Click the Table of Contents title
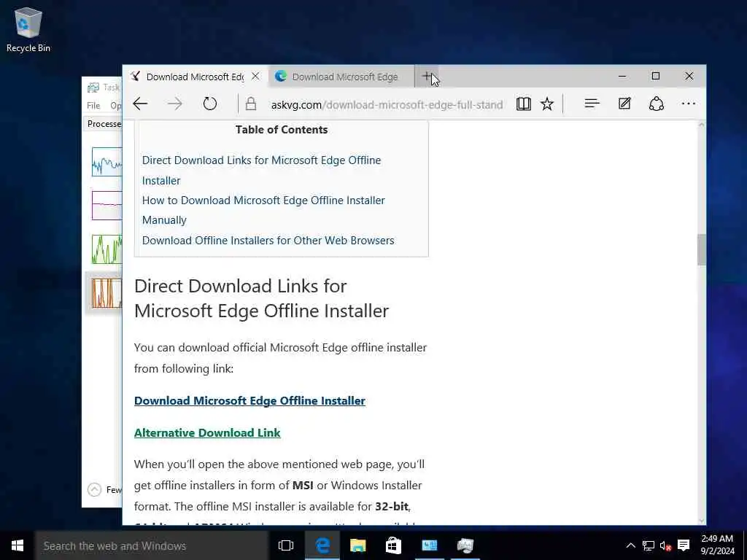The width and height of the screenshot is (747, 560). pos(282,130)
